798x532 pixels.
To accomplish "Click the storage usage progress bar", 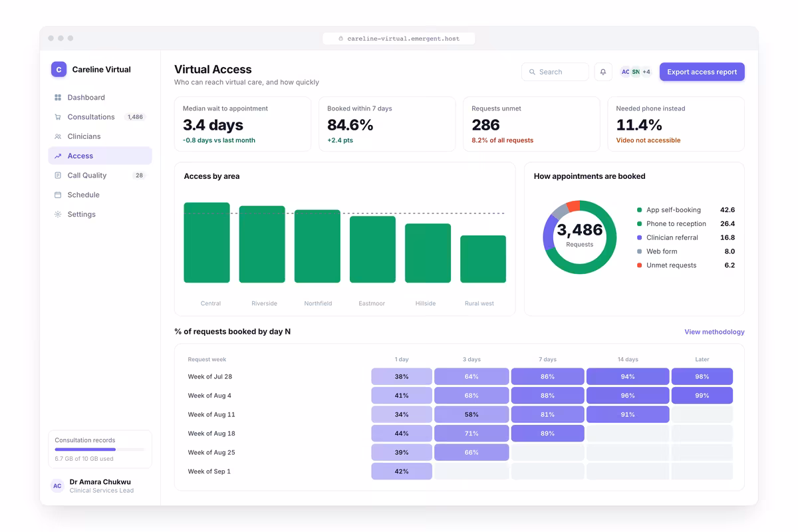I will [100, 450].
